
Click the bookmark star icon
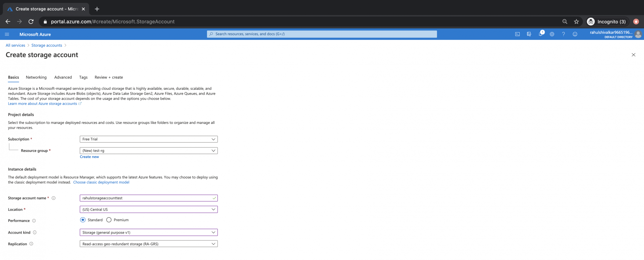coord(576,22)
